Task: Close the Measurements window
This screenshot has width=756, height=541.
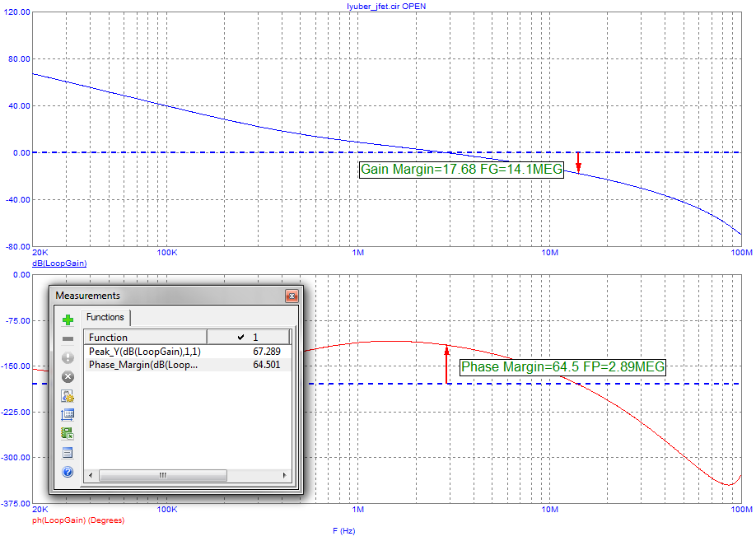Action: 292,296
